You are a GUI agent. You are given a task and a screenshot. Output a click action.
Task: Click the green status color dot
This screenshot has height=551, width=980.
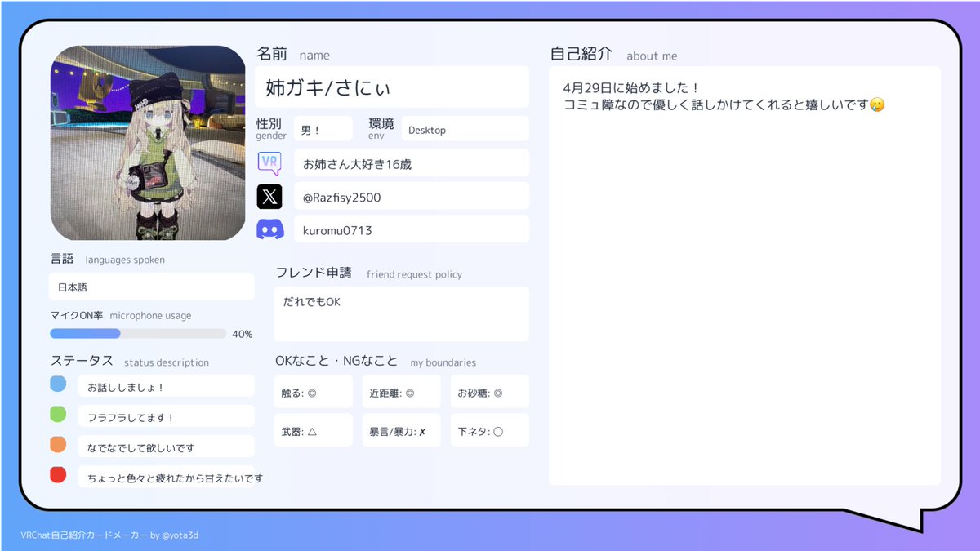coord(58,414)
